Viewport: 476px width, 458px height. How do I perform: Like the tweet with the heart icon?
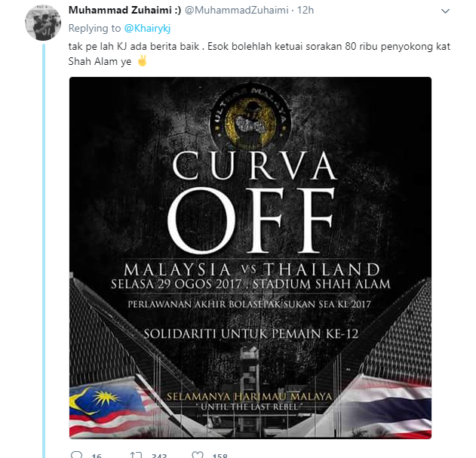198,455
